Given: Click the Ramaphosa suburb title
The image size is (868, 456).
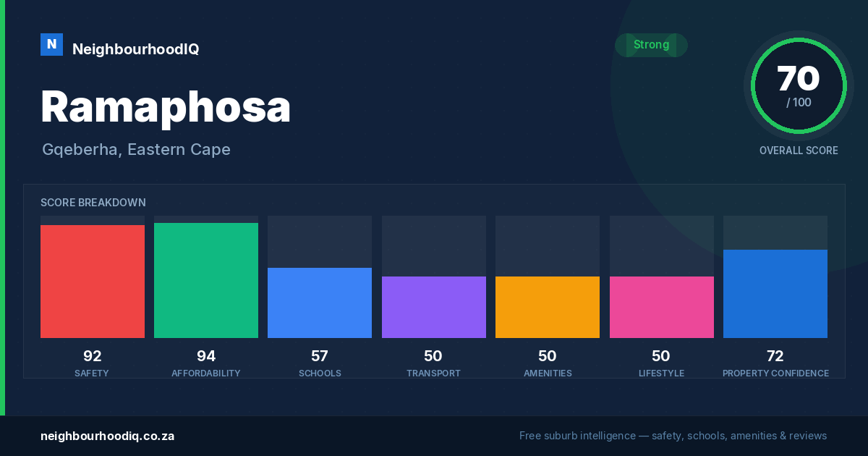Looking at the screenshot, I should (x=166, y=107).
